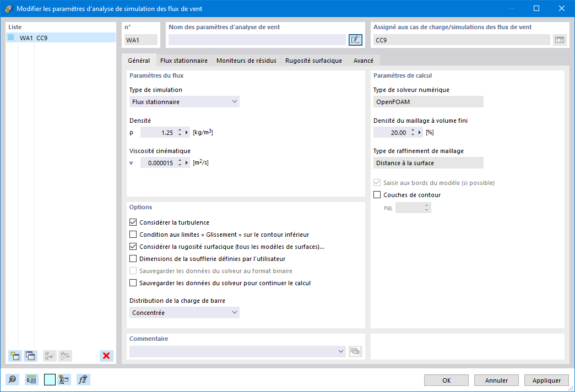Viewport: 575px width, 392px height.
Task: Click the density ρ spinner arrows
Action: coord(180,132)
